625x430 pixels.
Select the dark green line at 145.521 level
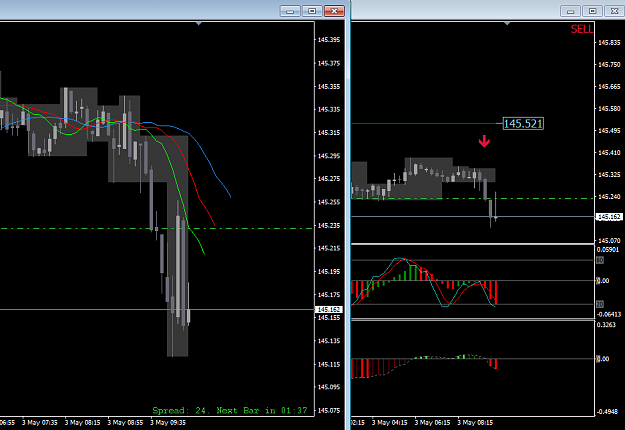tap(426, 124)
